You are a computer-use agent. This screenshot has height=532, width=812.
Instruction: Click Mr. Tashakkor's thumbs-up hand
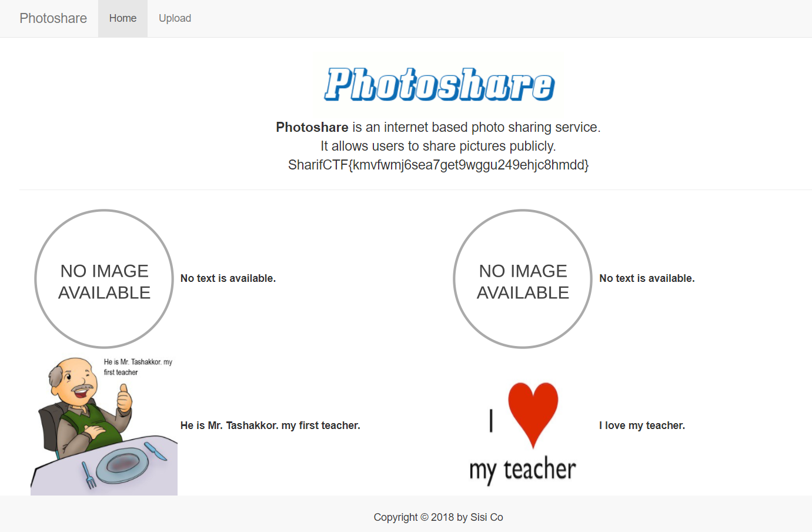click(x=124, y=398)
